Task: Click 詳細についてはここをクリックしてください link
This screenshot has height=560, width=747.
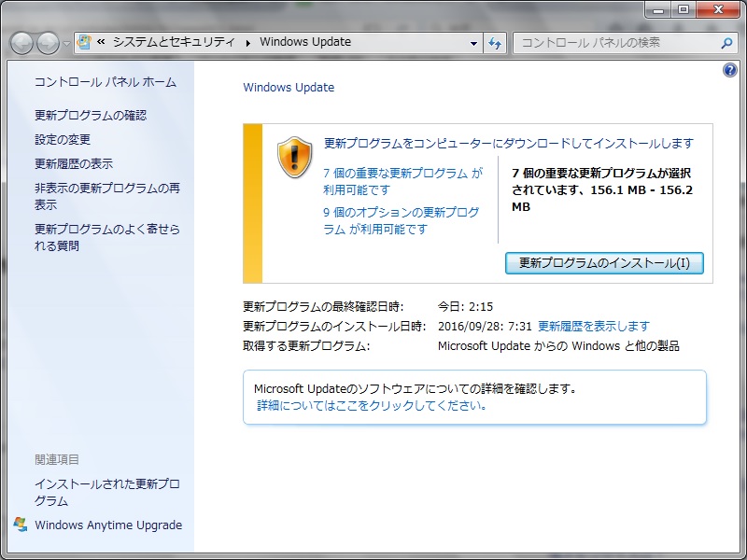Action: 372,406
